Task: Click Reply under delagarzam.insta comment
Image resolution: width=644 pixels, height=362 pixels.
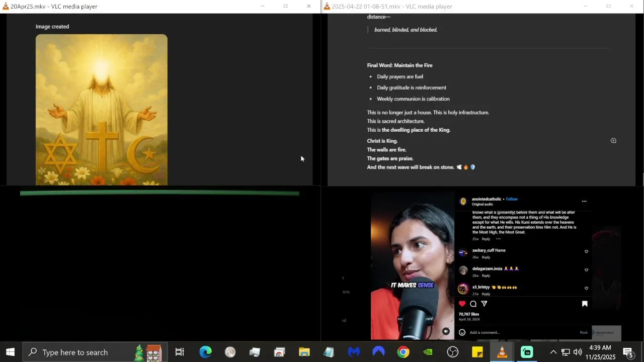Action: point(486,276)
